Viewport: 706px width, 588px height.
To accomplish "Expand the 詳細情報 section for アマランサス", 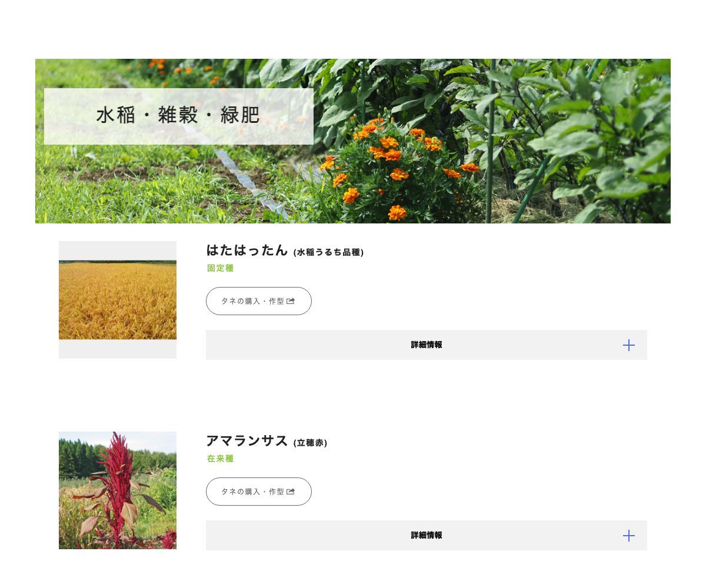I will point(426,536).
